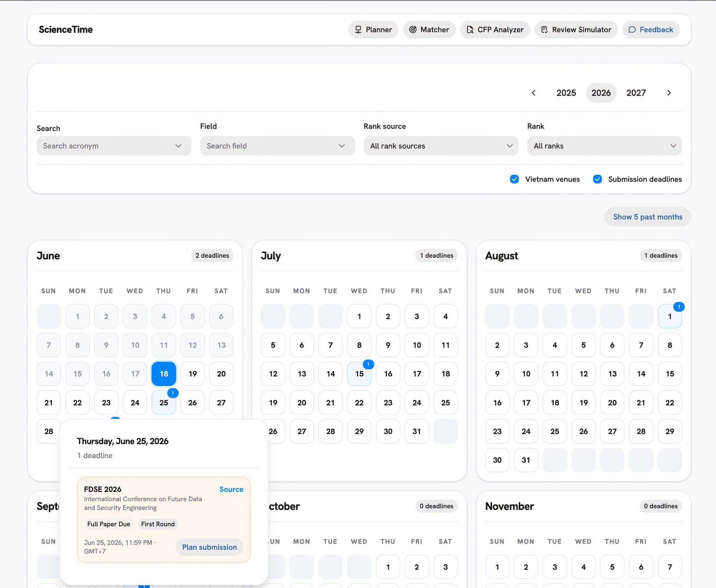716x588 pixels.
Task: Click the Review Simulator icon
Action: [544, 30]
